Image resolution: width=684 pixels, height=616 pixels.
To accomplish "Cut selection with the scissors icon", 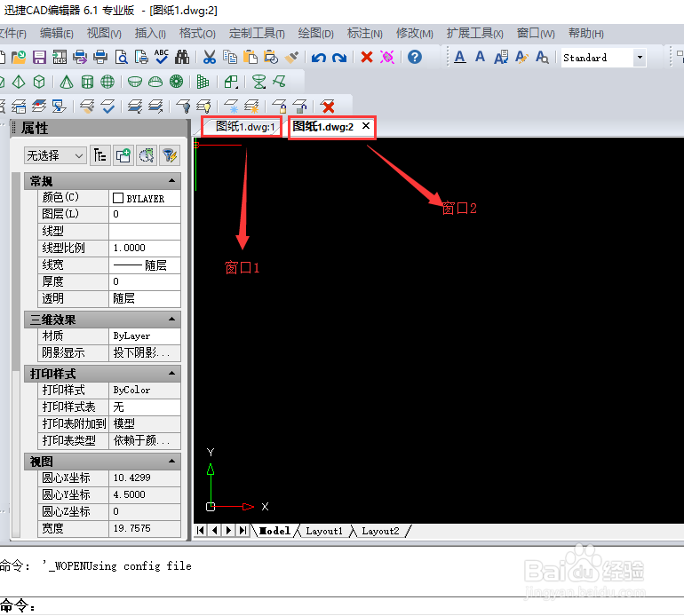I will pyautogui.click(x=210, y=57).
